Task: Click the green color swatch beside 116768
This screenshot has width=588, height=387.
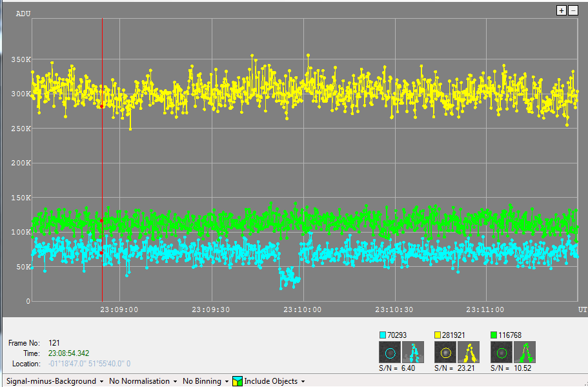Action: pos(494,335)
